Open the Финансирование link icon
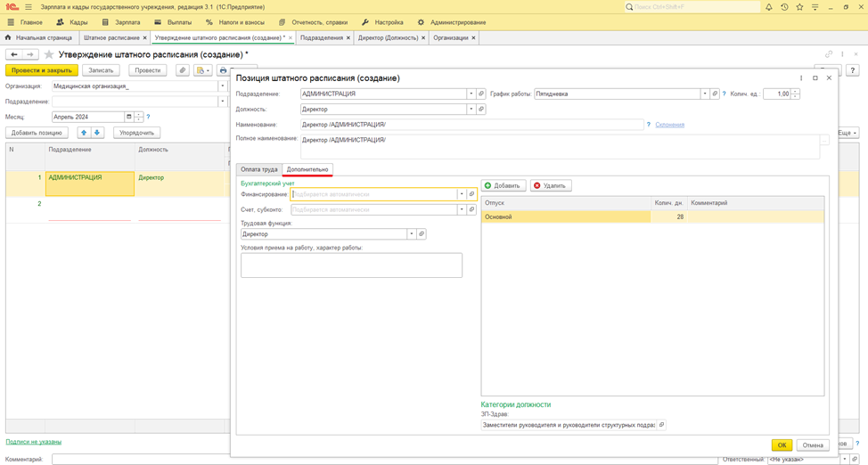The height and width of the screenshot is (465, 868). (471, 194)
